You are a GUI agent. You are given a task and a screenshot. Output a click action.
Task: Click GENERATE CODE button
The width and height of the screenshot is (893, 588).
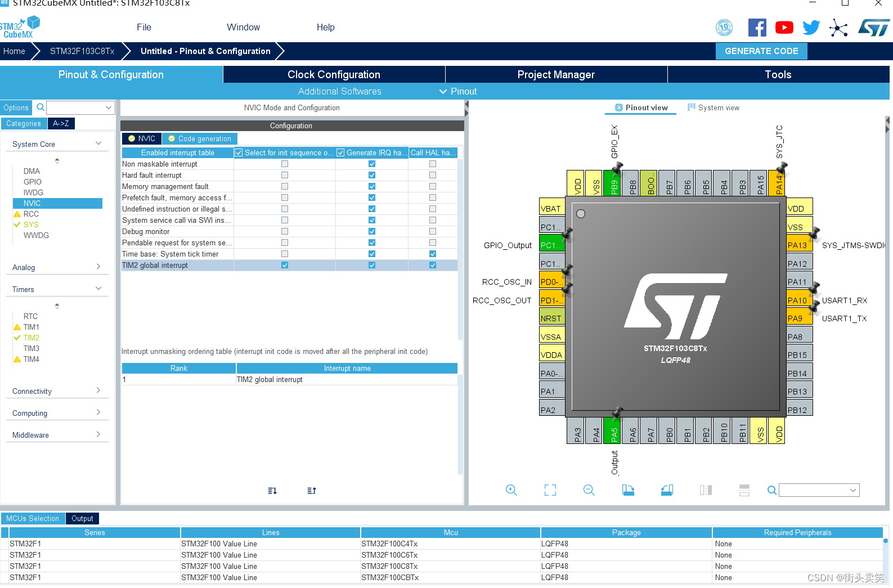pyautogui.click(x=761, y=51)
